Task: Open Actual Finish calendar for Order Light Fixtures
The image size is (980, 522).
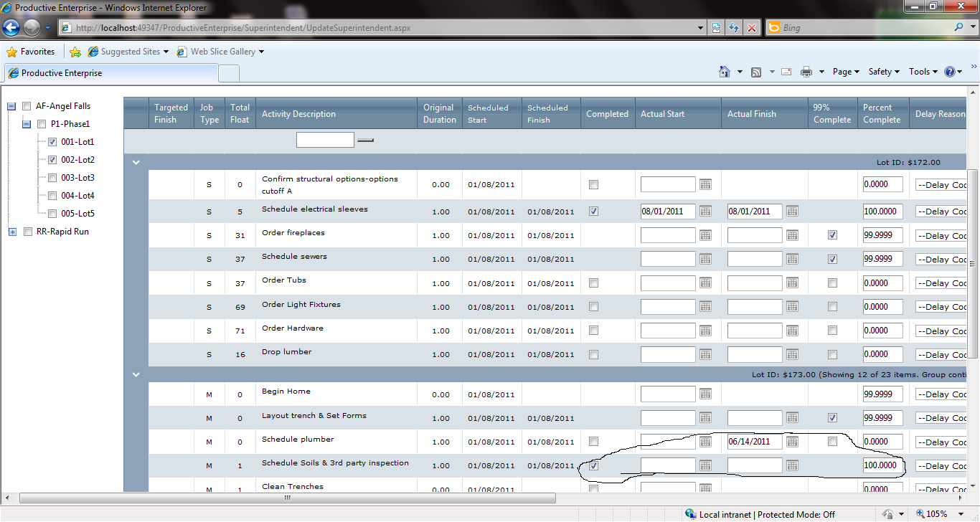Action: coord(792,307)
